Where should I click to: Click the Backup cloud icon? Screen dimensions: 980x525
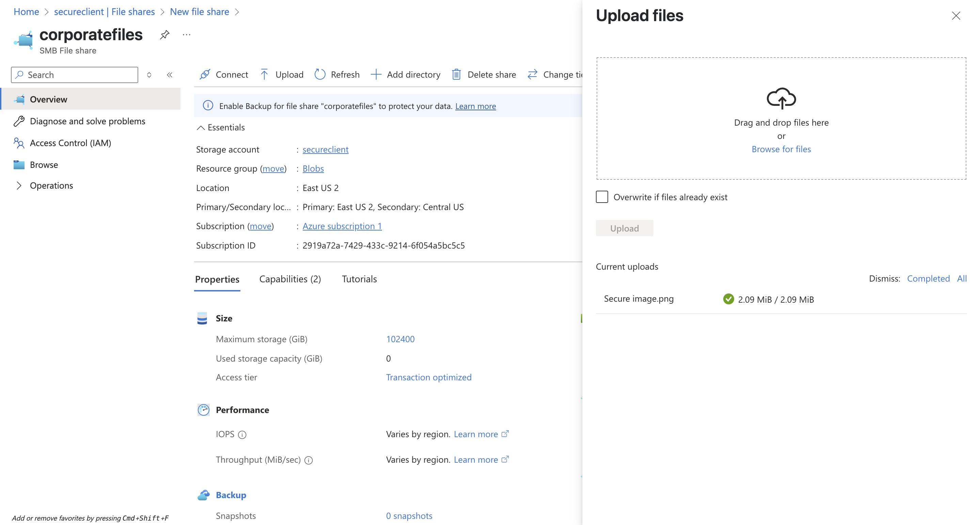204,495
